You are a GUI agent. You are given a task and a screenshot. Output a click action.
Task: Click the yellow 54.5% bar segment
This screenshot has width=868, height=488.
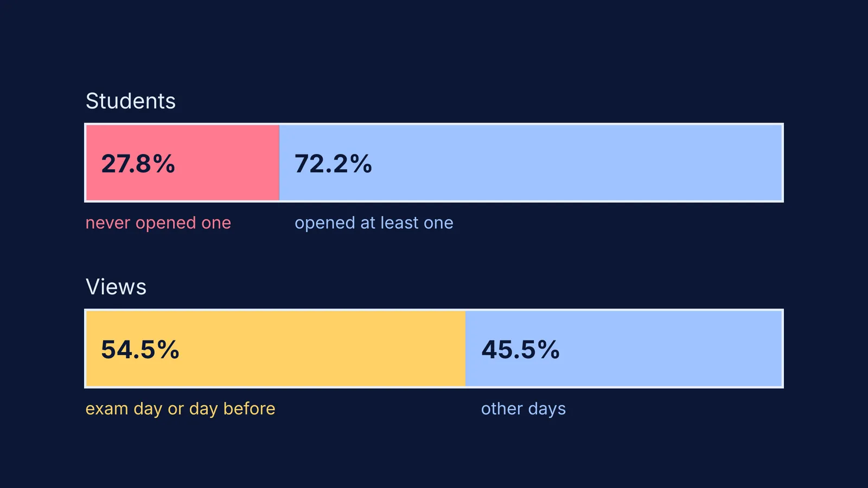pyautogui.click(x=276, y=349)
